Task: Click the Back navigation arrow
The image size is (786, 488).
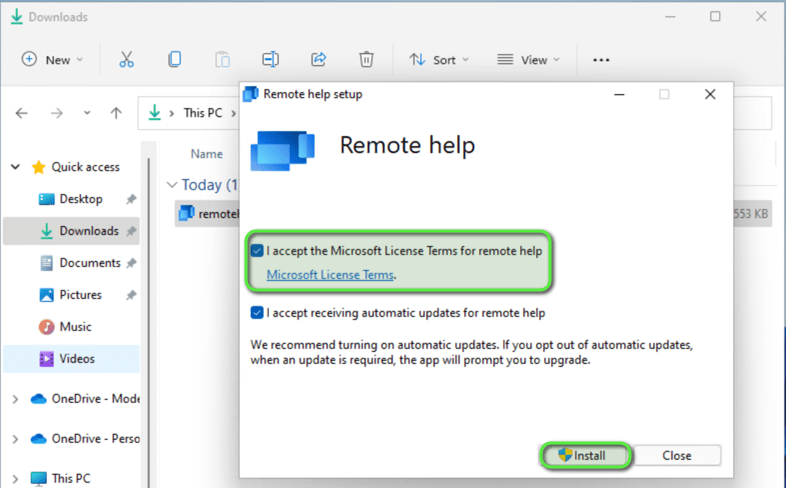Action: tap(22, 113)
